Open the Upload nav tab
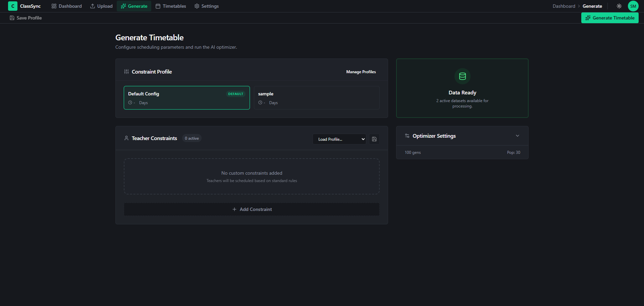The width and height of the screenshot is (644, 306). click(x=101, y=6)
